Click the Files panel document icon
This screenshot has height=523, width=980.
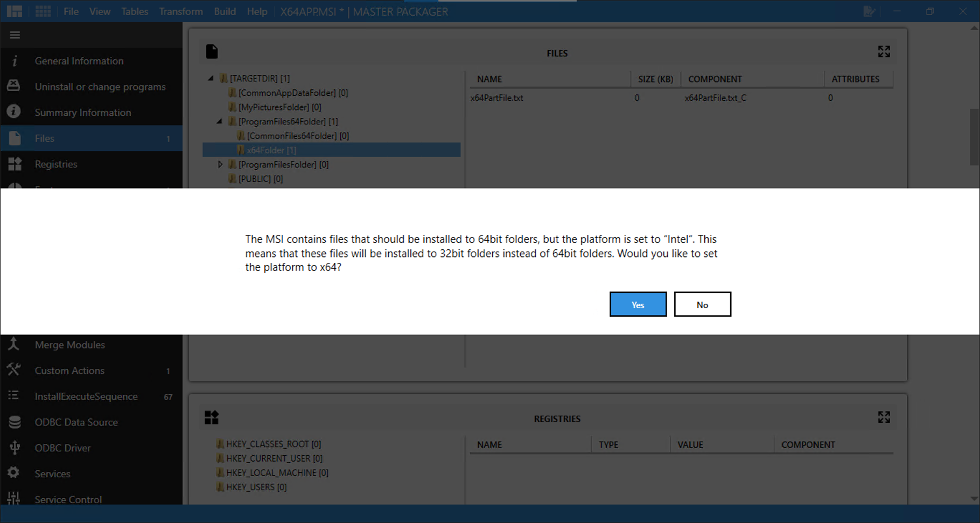[212, 52]
